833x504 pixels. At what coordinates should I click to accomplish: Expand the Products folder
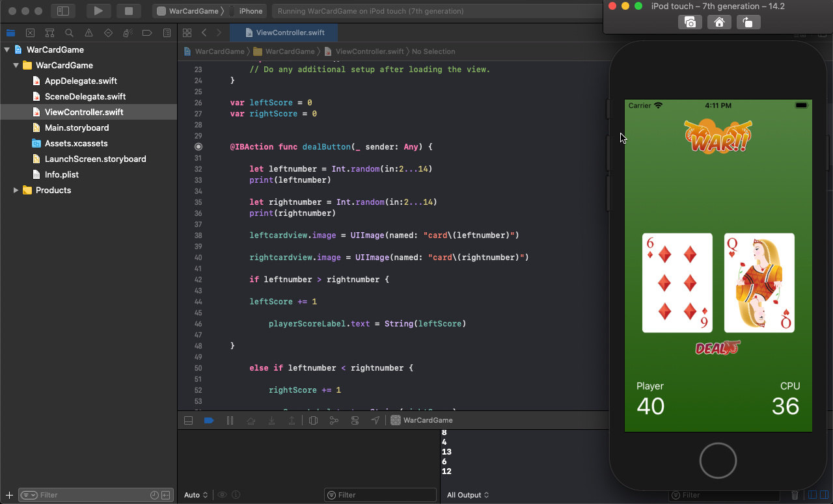click(x=16, y=190)
